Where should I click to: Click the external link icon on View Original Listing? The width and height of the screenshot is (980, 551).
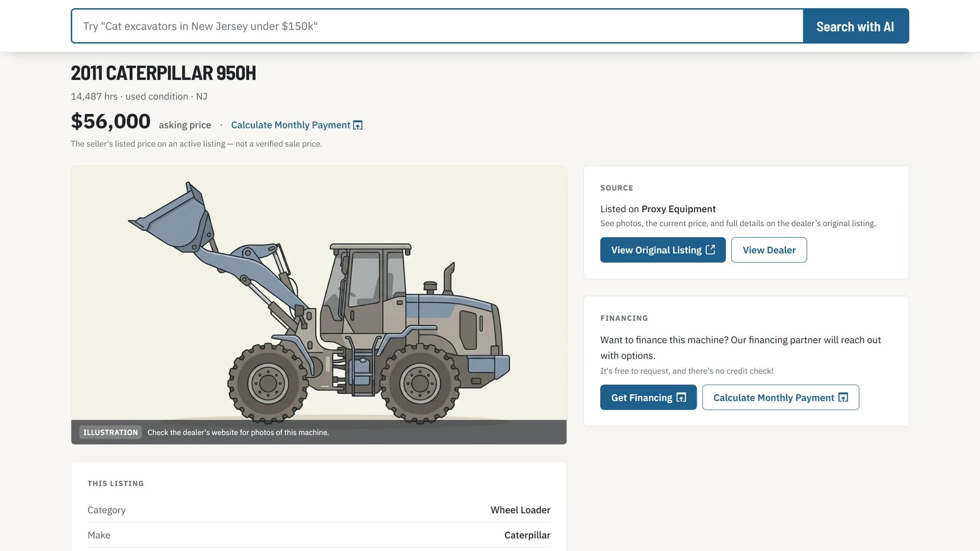(x=710, y=249)
